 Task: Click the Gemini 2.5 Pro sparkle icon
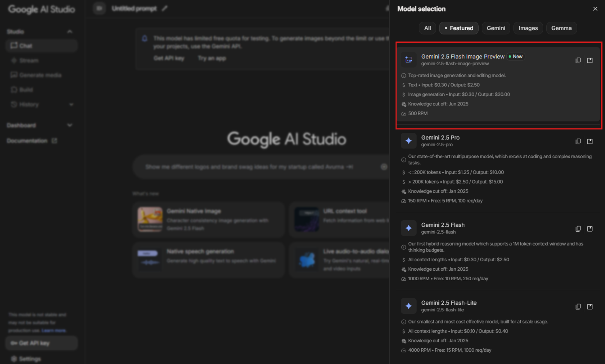409,141
